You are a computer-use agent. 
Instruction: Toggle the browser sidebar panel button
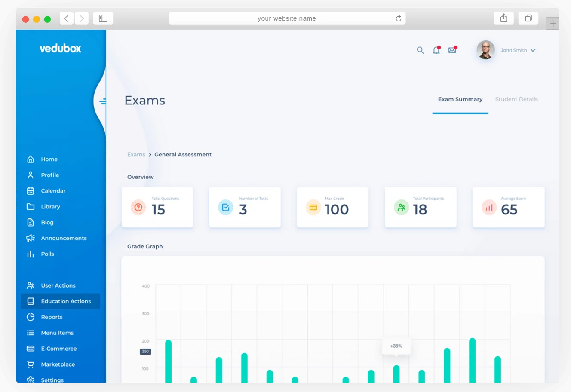pos(103,18)
